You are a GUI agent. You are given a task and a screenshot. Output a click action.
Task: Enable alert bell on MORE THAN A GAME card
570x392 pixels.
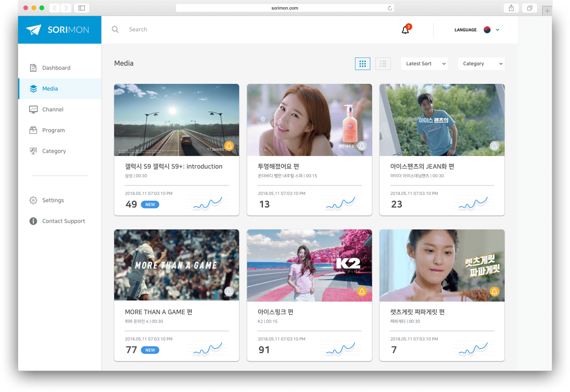(x=229, y=291)
